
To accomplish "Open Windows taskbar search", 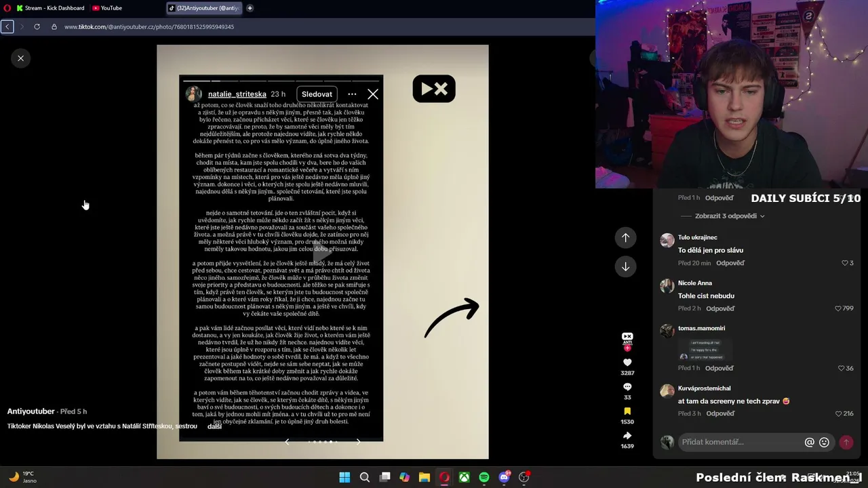I will pyautogui.click(x=364, y=477).
